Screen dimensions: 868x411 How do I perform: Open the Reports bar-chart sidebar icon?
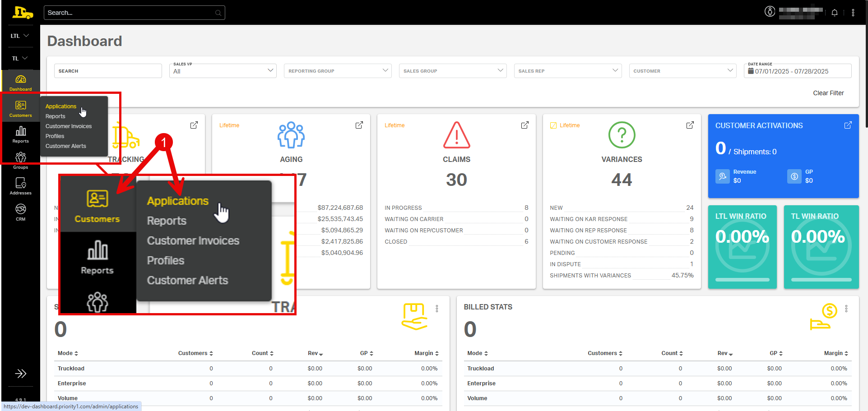21,135
